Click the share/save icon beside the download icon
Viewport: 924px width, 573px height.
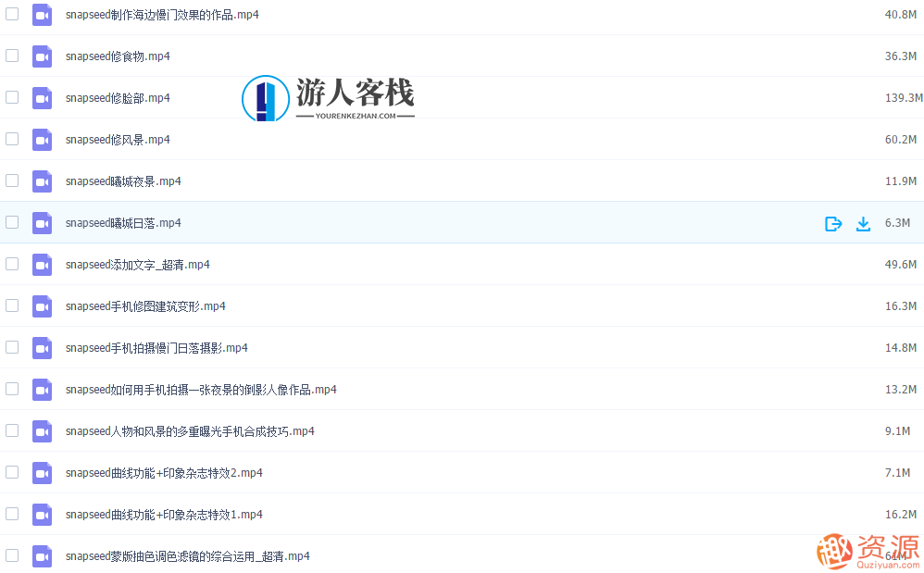(x=832, y=223)
